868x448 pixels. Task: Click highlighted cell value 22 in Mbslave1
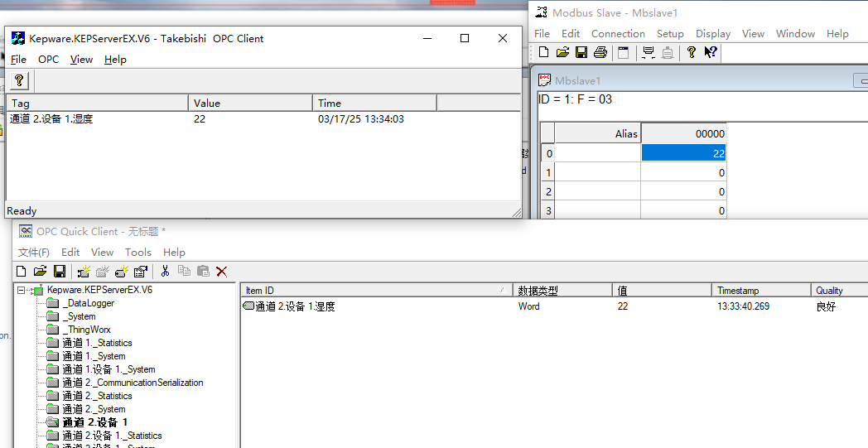(683, 153)
